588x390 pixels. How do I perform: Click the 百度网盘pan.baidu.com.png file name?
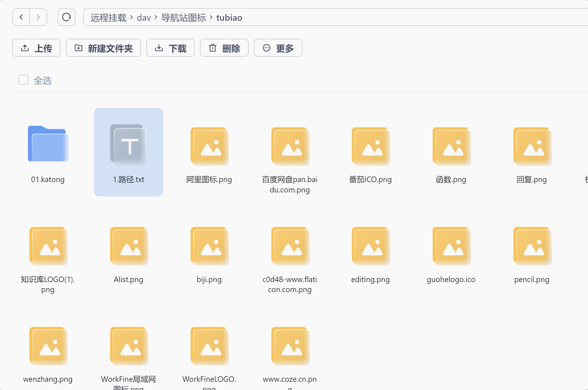click(x=290, y=184)
